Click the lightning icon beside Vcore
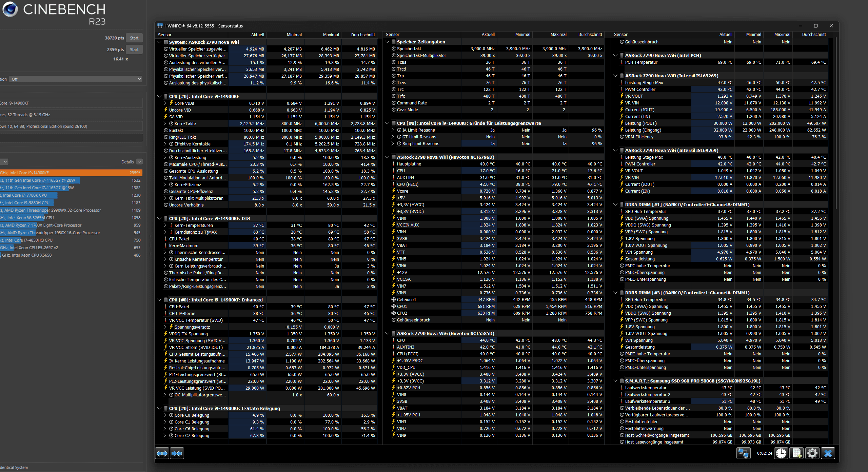The image size is (868, 472). (x=394, y=191)
